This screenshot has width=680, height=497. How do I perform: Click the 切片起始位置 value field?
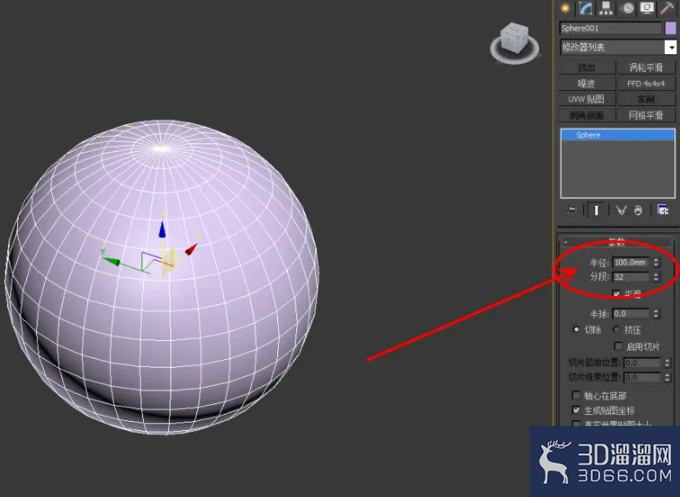(x=642, y=363)
